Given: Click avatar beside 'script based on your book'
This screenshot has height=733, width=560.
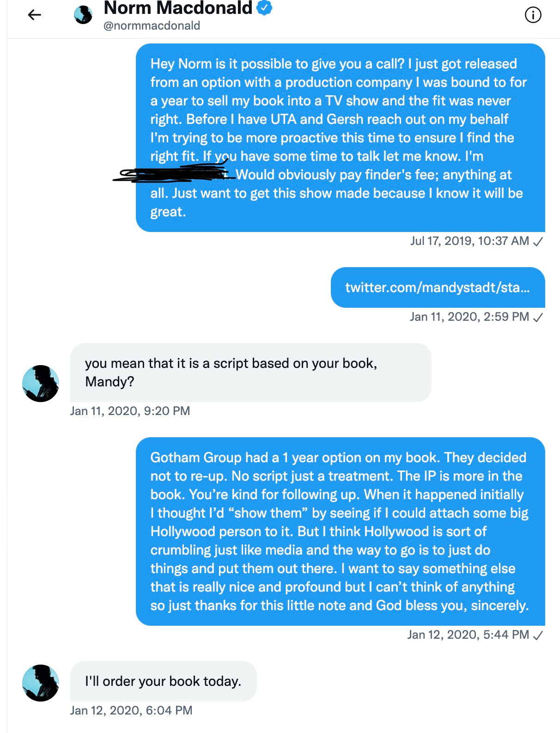Looking at the screenshot, I should point(41,384).
